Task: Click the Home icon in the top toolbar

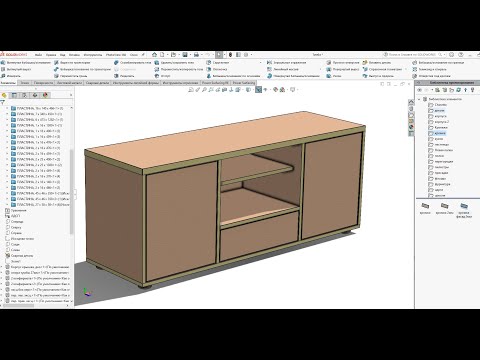Action: coord(154,55)
